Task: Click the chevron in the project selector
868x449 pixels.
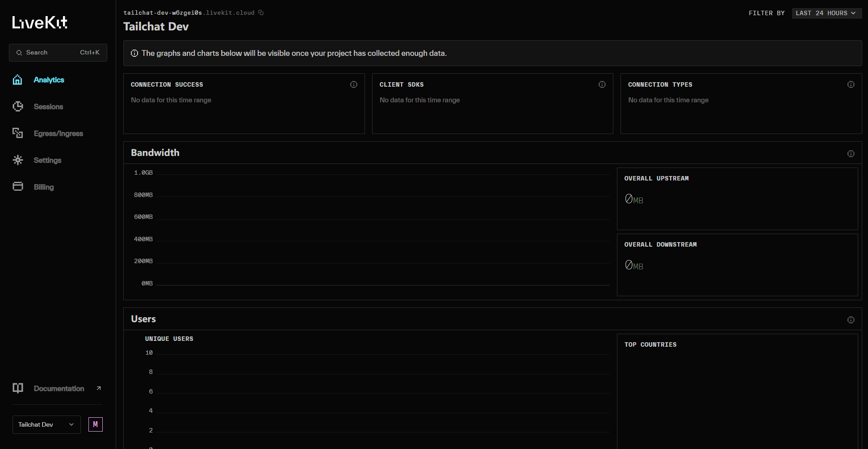Action: 71,424
